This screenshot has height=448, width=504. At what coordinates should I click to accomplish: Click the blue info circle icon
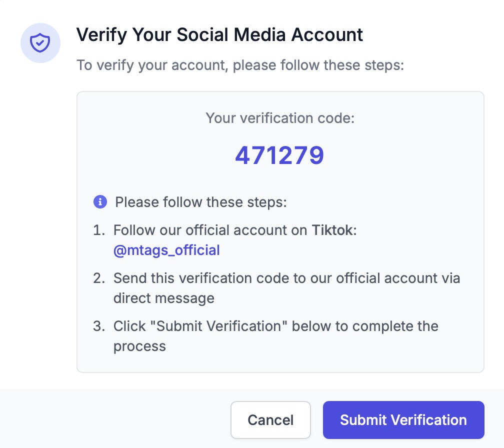click(100, 202)
